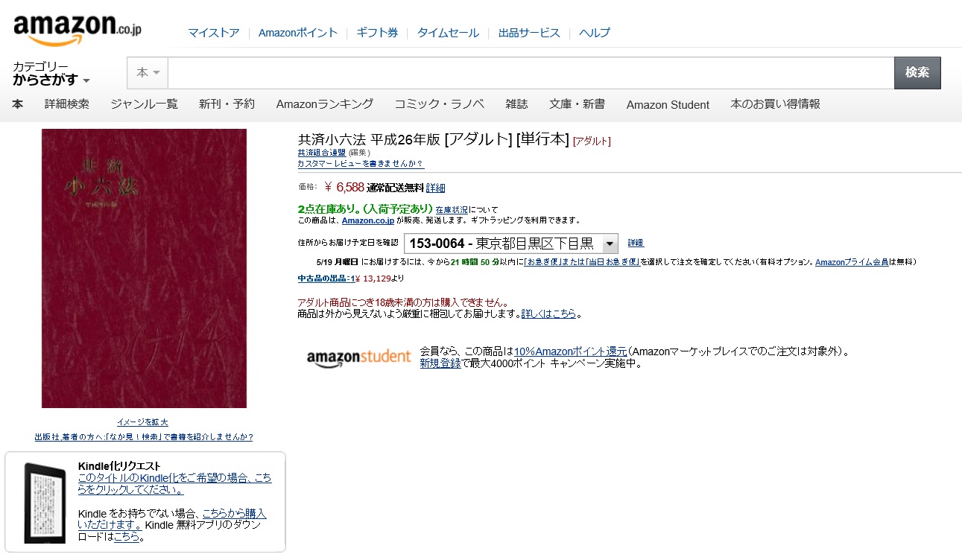The image size is (962, 560).
Task: Open the Amazonランキング tab
Action: pos(324,104)
